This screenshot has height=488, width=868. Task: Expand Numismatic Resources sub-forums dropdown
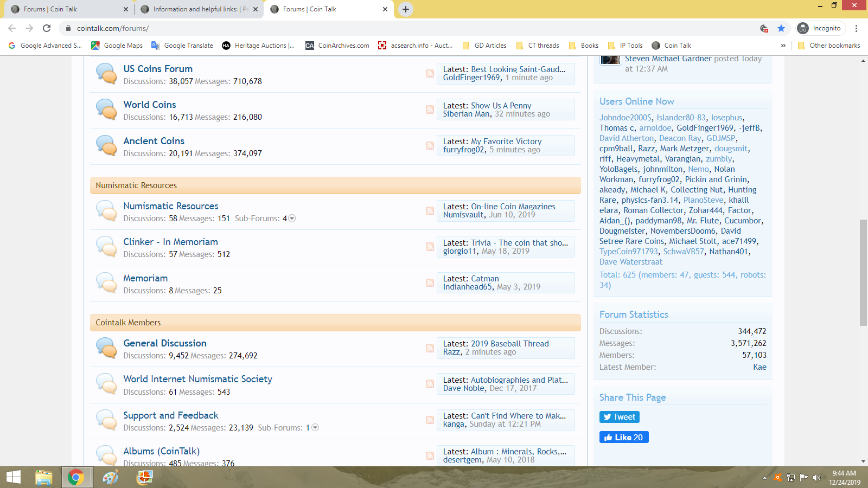click(292, 219)
